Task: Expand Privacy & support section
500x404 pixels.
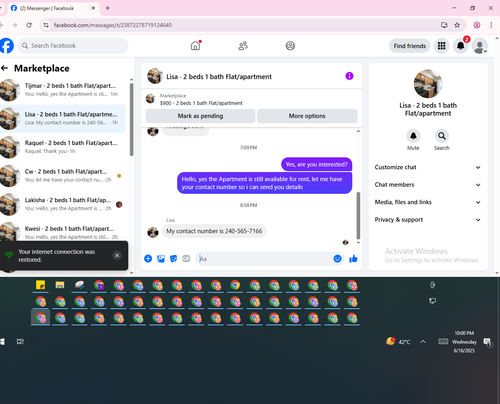Action: click(428, 220)
